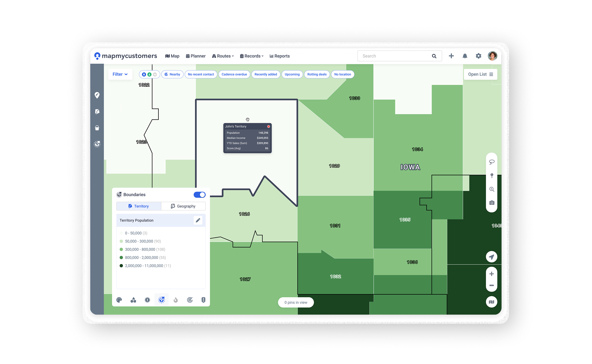Center map on my location
The height and width of the screenshot is (364, 592).
click(x=491, y=257)
